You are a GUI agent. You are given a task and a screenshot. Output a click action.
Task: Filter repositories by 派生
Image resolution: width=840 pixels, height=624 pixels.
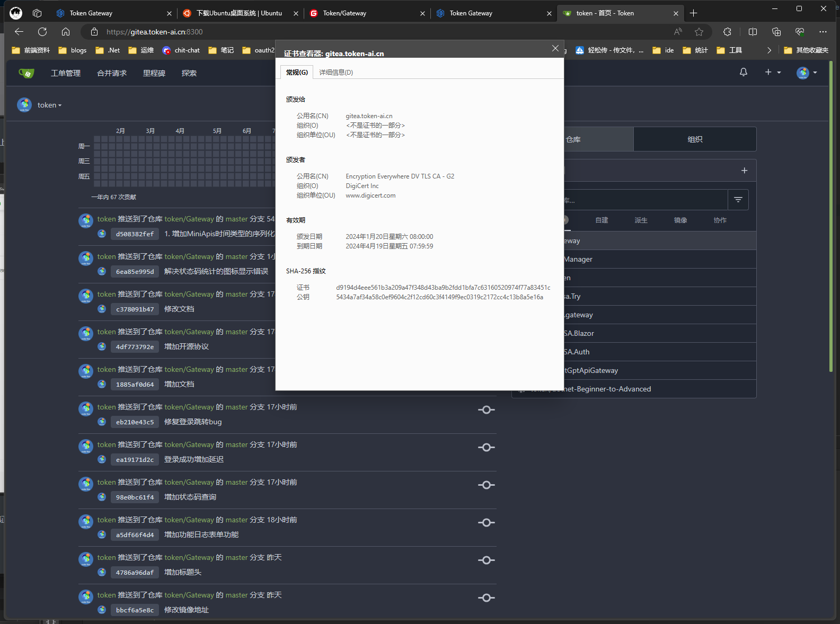(641, 220)
